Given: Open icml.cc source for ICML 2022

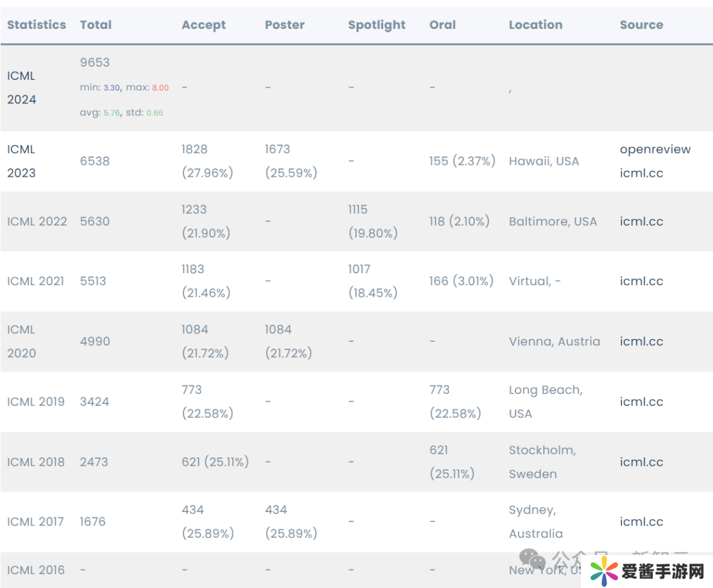Looking at the screenshot, I should pos(641,221).
